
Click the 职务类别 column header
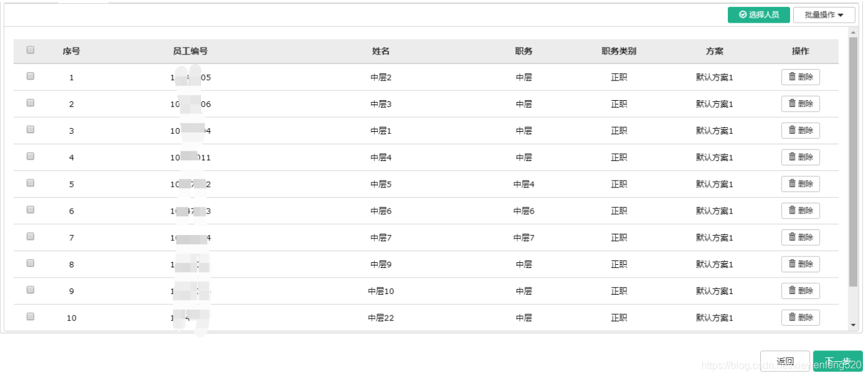tap(619, 51)
